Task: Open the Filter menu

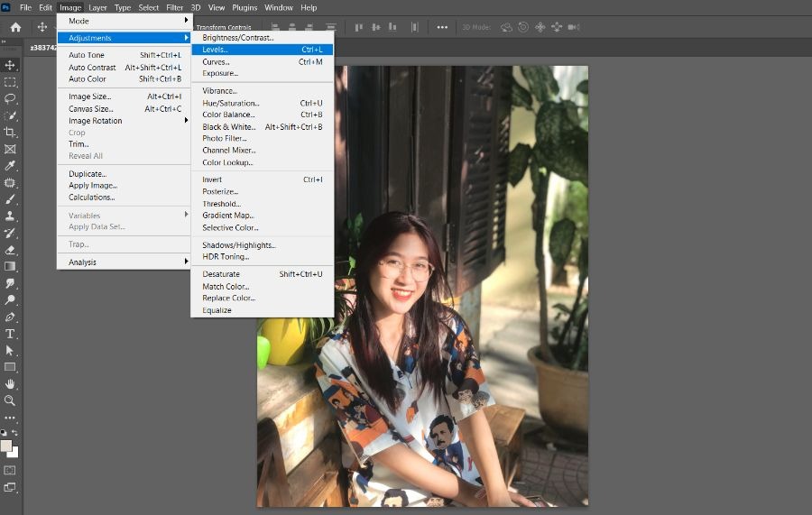Action: pos(174,7)
